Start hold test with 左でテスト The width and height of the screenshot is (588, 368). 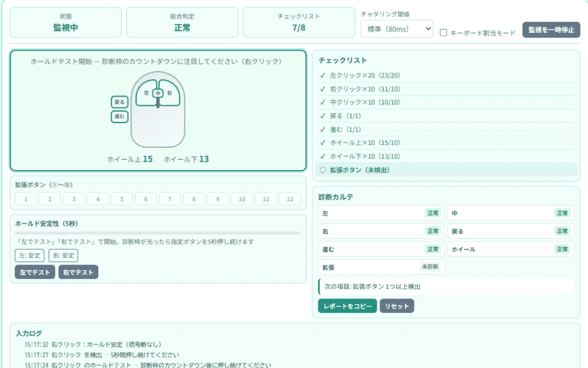[x=35, y=272]
